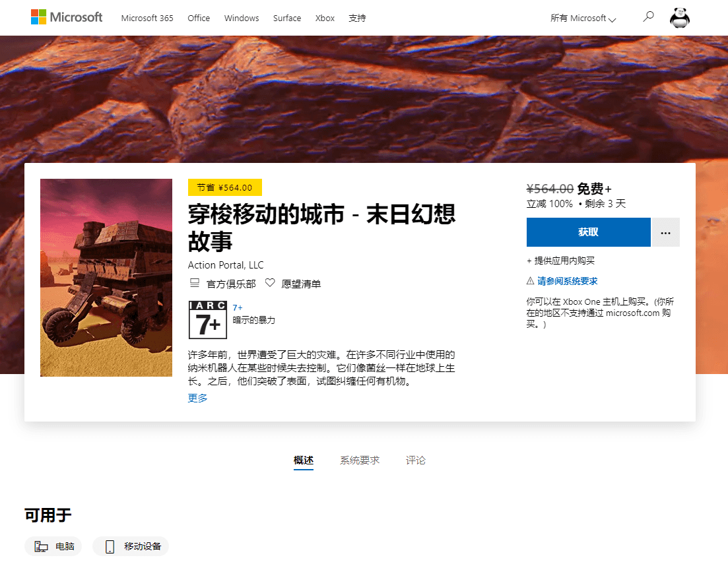
Task: Open the search magnifier icon
Action: 648,17
